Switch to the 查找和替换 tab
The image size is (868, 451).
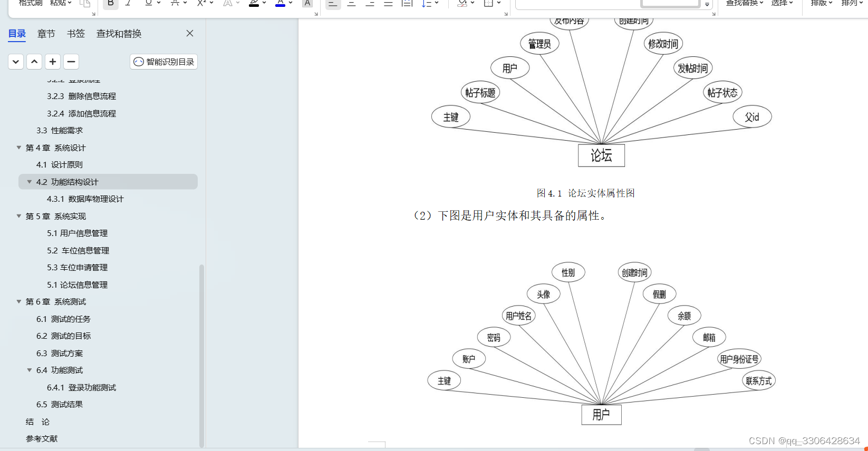pos(119,34)
